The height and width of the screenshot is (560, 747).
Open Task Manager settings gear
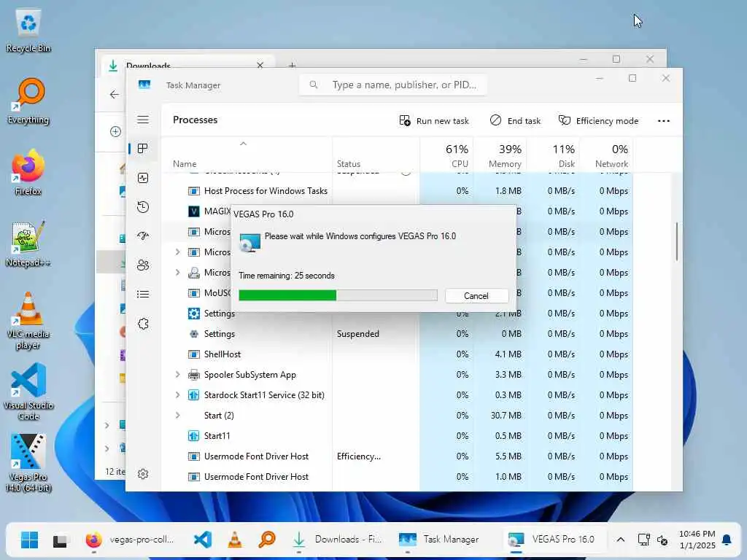pyautogui.click(x=143, y=474)
